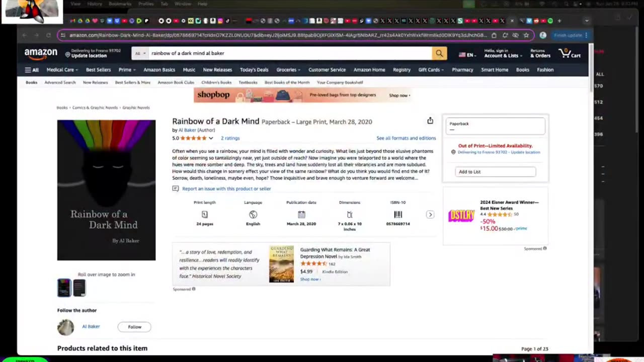This screenshot has width=644, height=362.
Task: Click the Amazon search input field
Action: [290, 53]
